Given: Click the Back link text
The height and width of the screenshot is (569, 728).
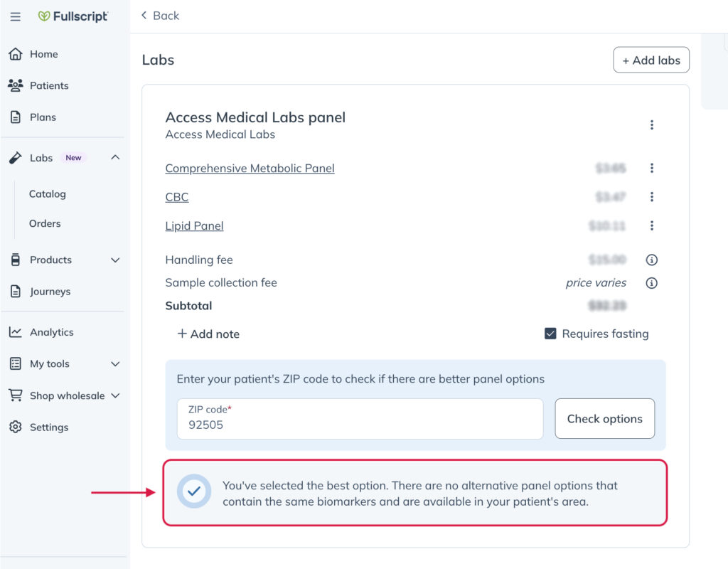Looking at the screenshot, I should 166,16.
